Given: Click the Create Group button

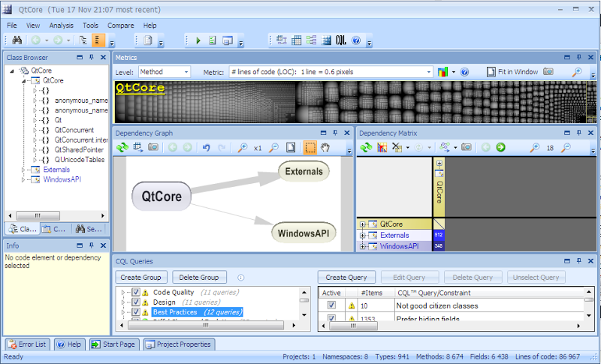Looking at the screenshot, I should tap(140, 277).
